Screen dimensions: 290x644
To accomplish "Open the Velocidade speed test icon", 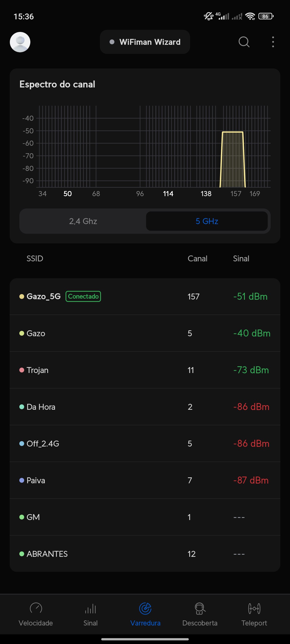I will [36, 608].
